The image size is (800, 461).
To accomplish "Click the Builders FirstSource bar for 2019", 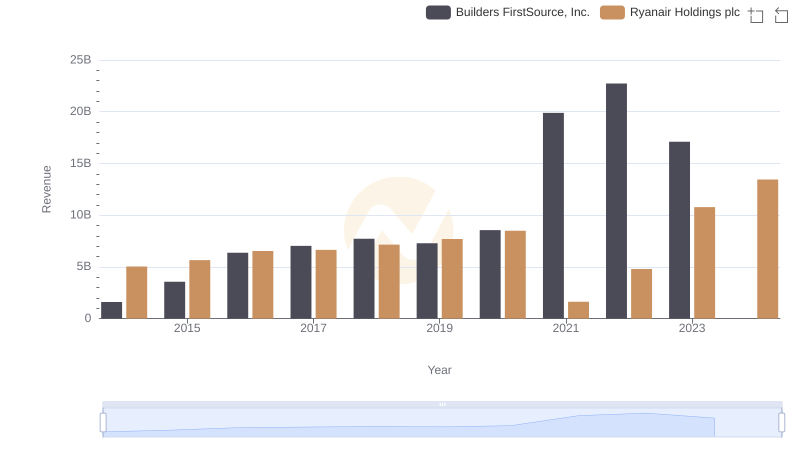I will [427, 281].
